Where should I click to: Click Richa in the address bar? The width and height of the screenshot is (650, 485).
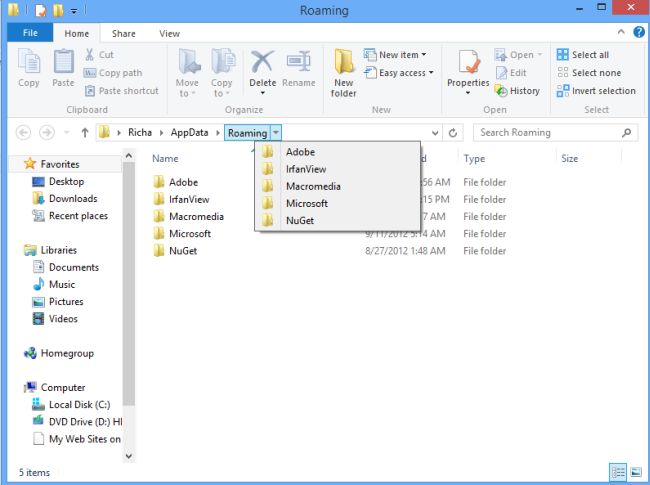(x=140, y=133)
